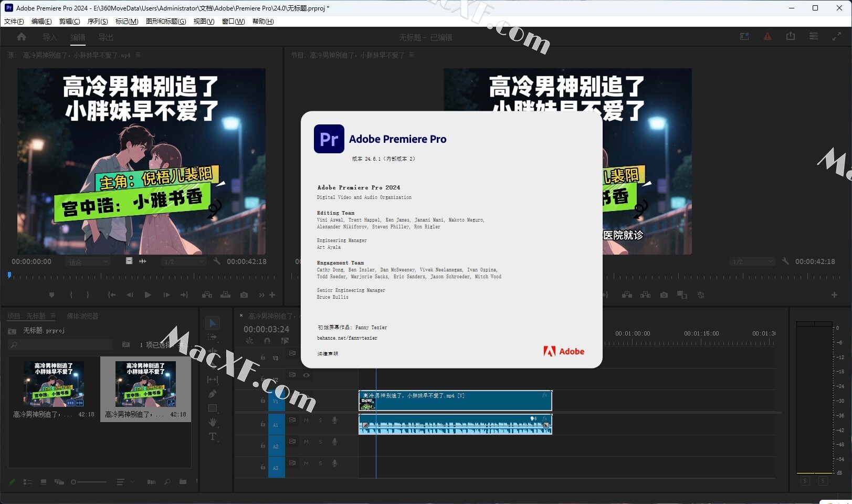The image size is (852, 504).
Task: Select the Rectangle tool
Action: [213, 408]
